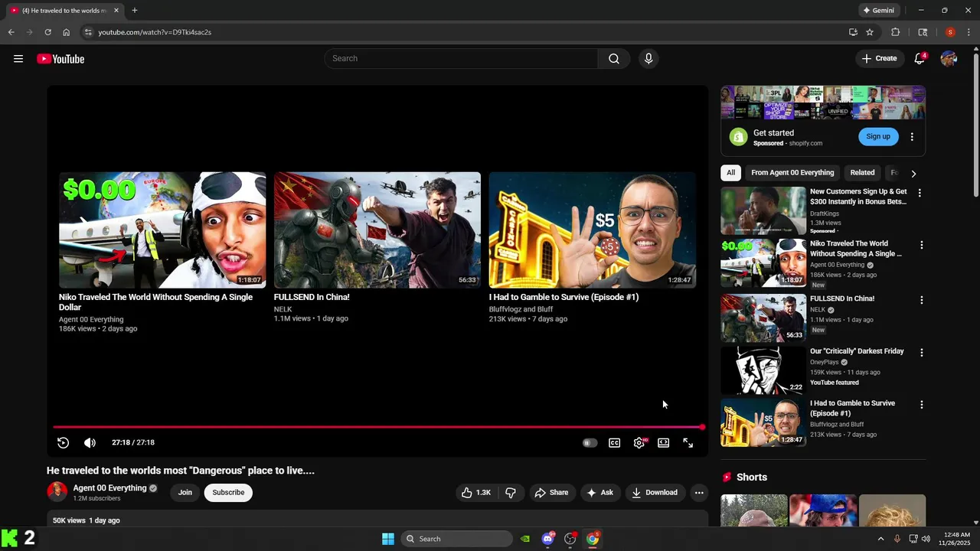Download the video
Screen dimensions: 980x551
pyautogui.click(x=655, y=493)
